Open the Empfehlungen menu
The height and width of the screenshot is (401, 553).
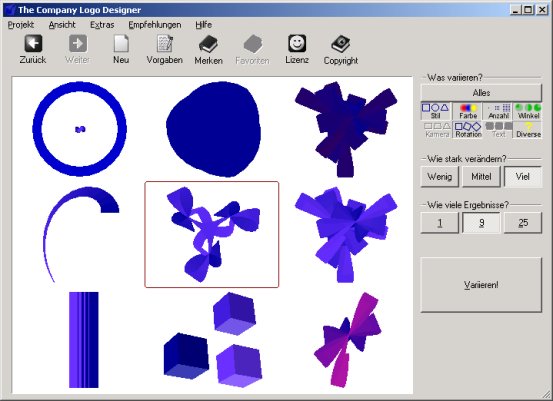coord(154,25)
